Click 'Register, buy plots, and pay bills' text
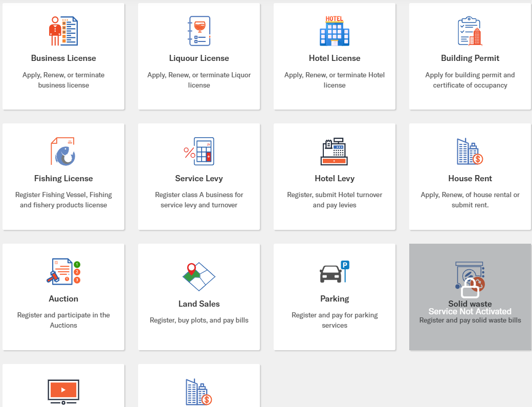Screen dimensions: 532x407 tap(199, 320)
